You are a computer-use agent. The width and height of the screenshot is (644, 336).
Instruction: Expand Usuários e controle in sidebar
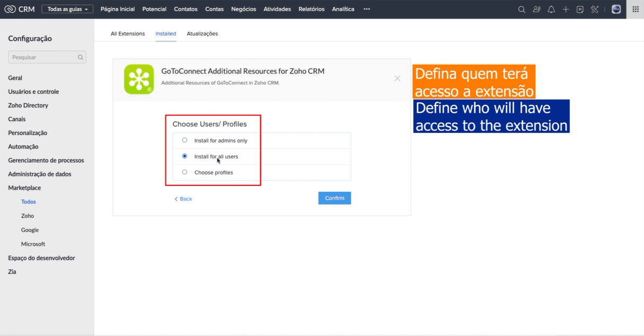click(x=33, y=92)
